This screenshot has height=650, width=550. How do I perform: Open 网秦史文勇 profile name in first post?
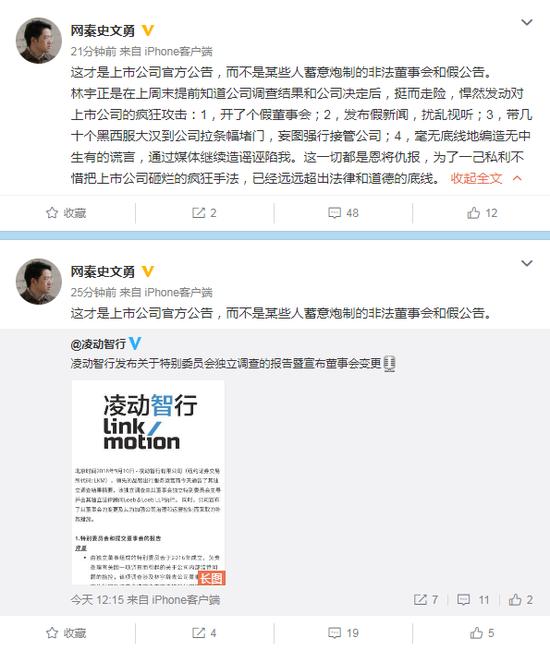[103, 31]
